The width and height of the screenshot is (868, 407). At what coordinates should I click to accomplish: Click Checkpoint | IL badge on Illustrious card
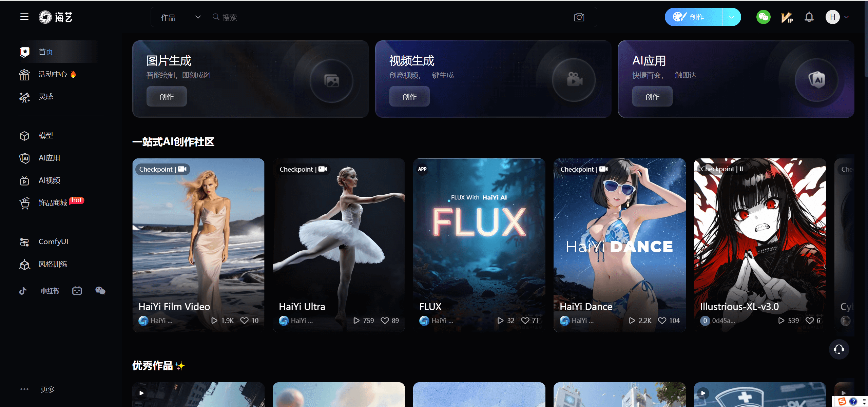click(722, 169)
